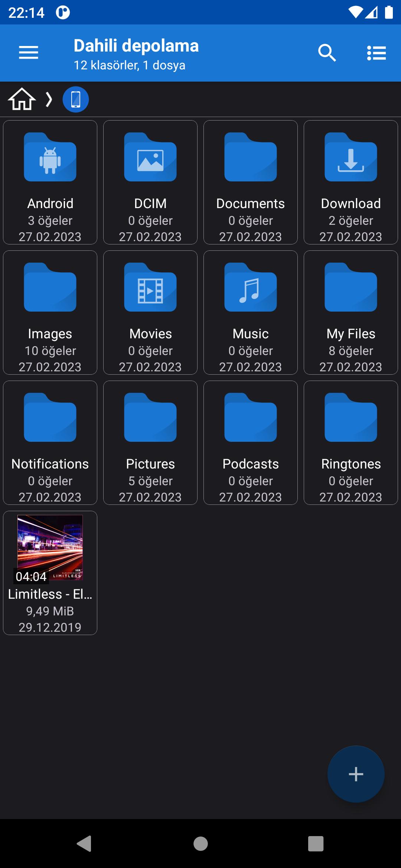Tap the Android home circle button

[x=200, y=844]
